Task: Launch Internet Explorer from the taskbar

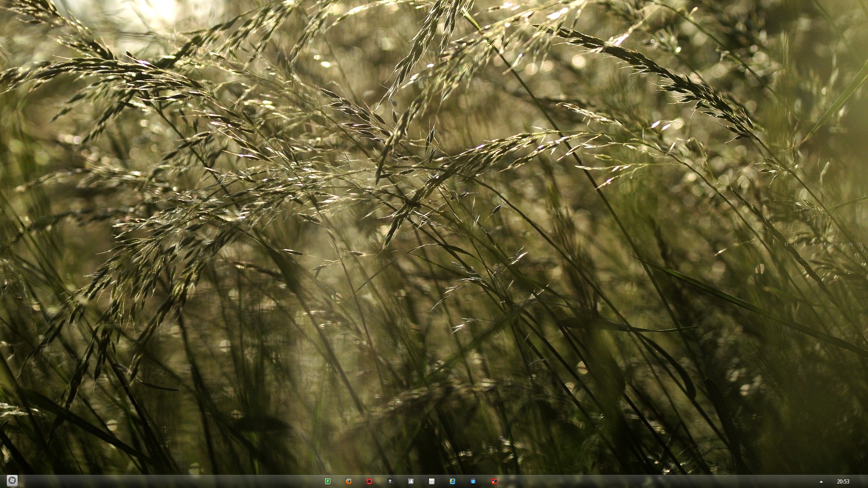Action: point(453,481)
